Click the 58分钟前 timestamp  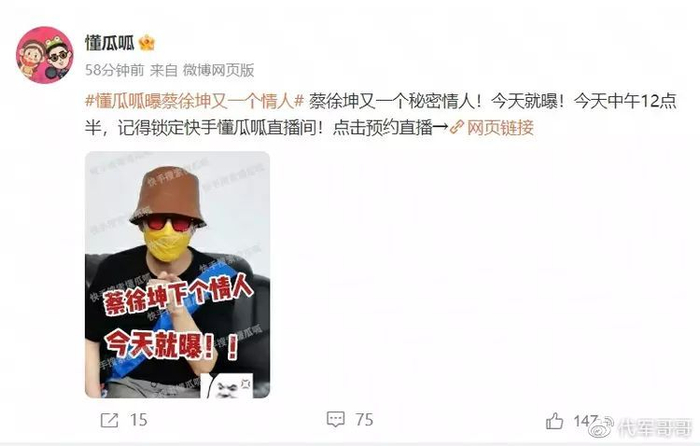115,70
